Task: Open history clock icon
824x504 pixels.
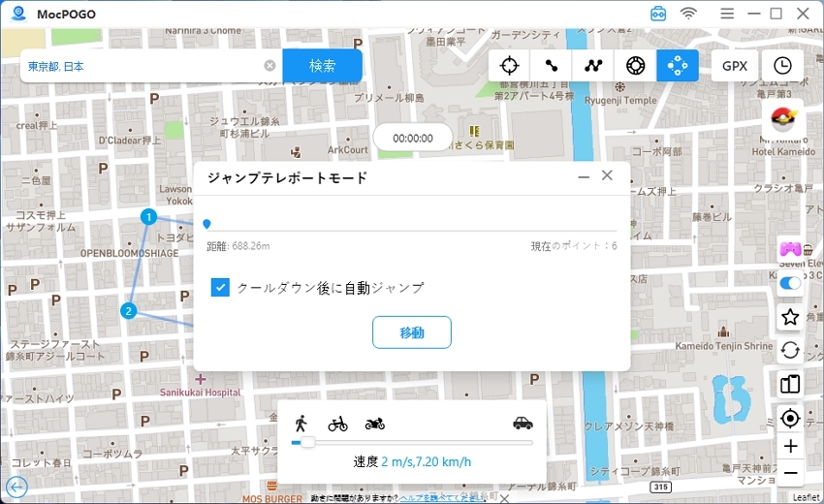Action: tap(783, 66)
